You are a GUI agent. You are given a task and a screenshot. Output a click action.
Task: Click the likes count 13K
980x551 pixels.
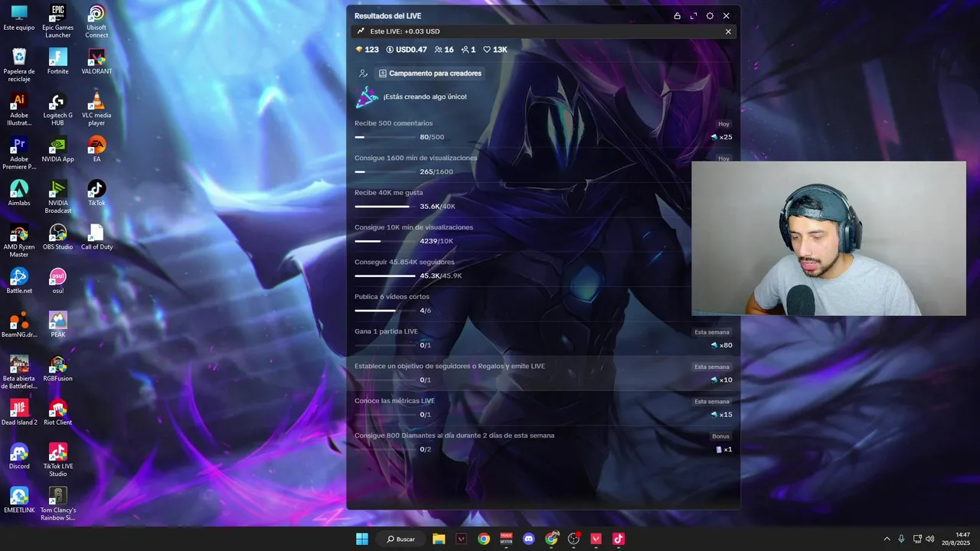[495, 50]
